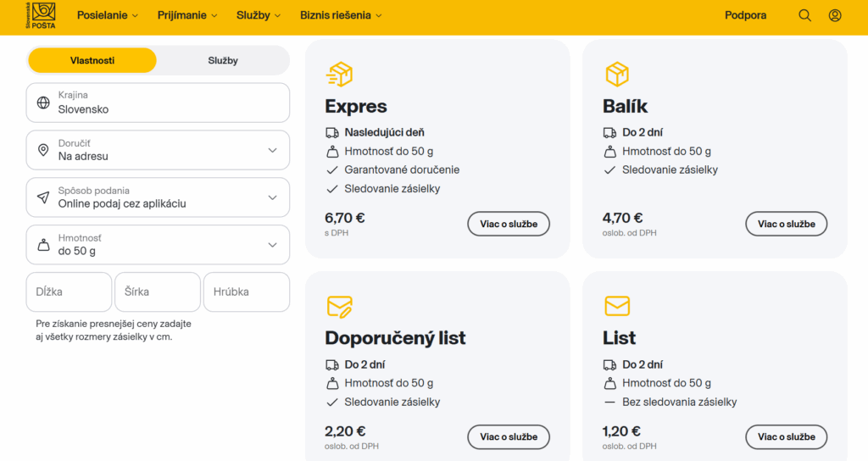Switch to the Vlastnosti toggle
Image resolution: width=868 pixels, height=461 pixels.
pyautogui.click(x=92, y=60)
